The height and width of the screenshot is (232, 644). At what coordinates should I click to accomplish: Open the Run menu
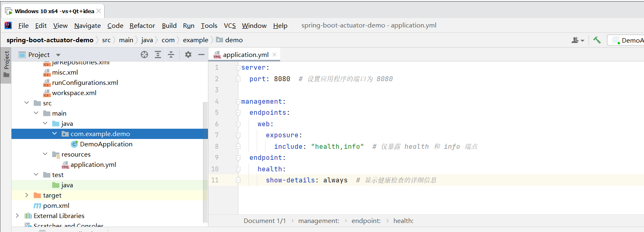(x=189, y=25)
